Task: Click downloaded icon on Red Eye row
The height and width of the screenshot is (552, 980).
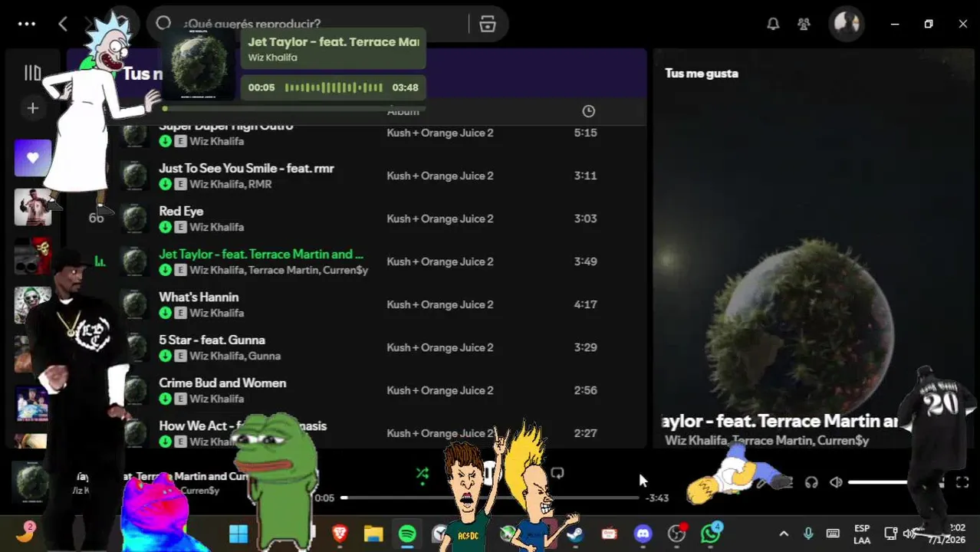Action: 165,227
